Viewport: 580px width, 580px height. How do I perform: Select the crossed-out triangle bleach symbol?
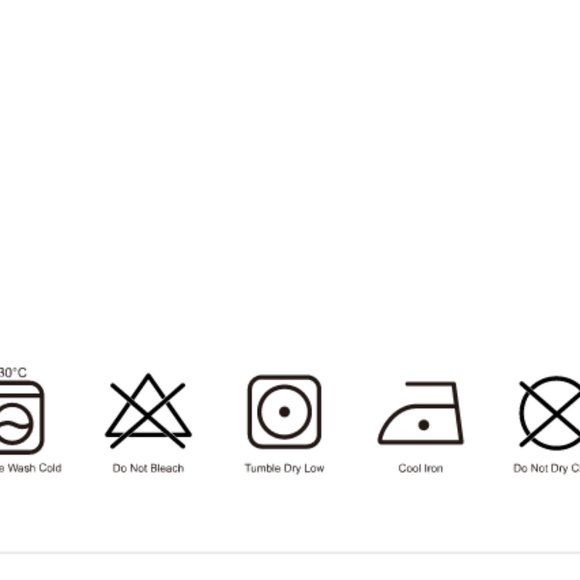click(x=148, y=411)
